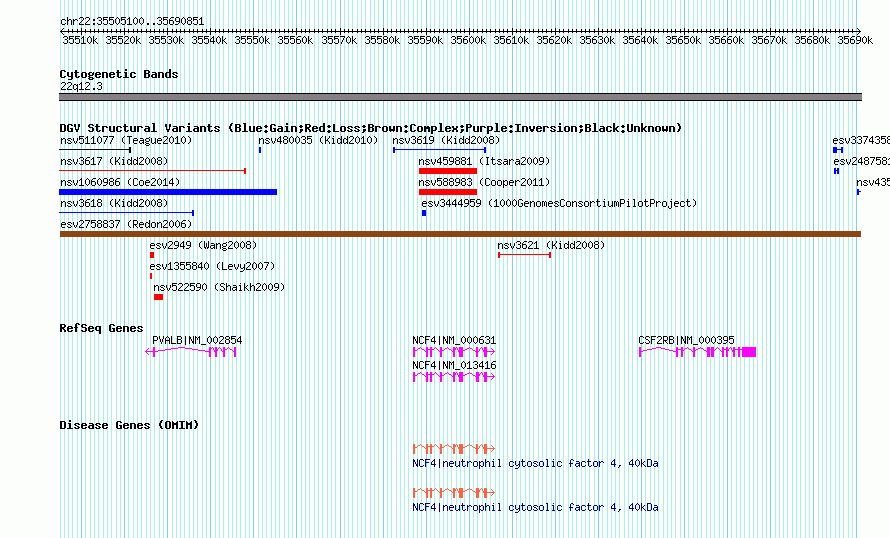Select the nsv588983 (Cooper2011) red loss bar
Screen dimensions: 890x538
pyautogui.click(x=448, y=192)
